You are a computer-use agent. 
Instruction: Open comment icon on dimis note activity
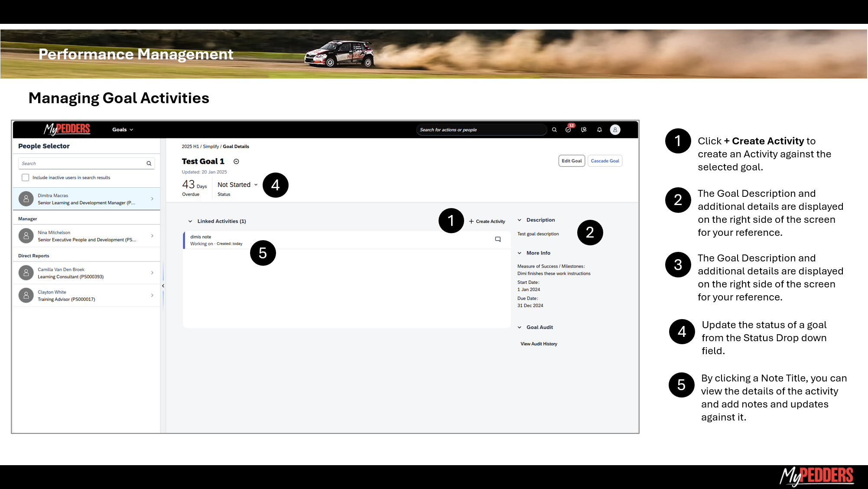click(x=498, y=239)
